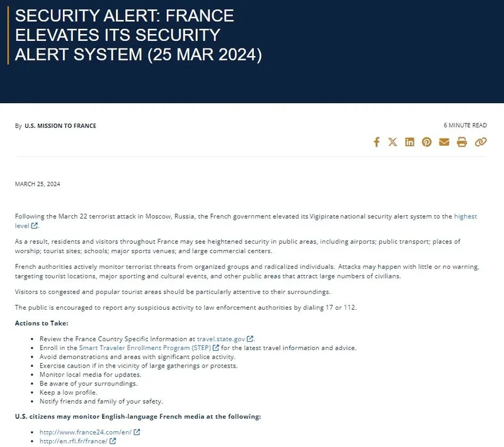504x447 pixels.
Task: Open the "highest level" Vigipirate link
Action: [465, 217]
